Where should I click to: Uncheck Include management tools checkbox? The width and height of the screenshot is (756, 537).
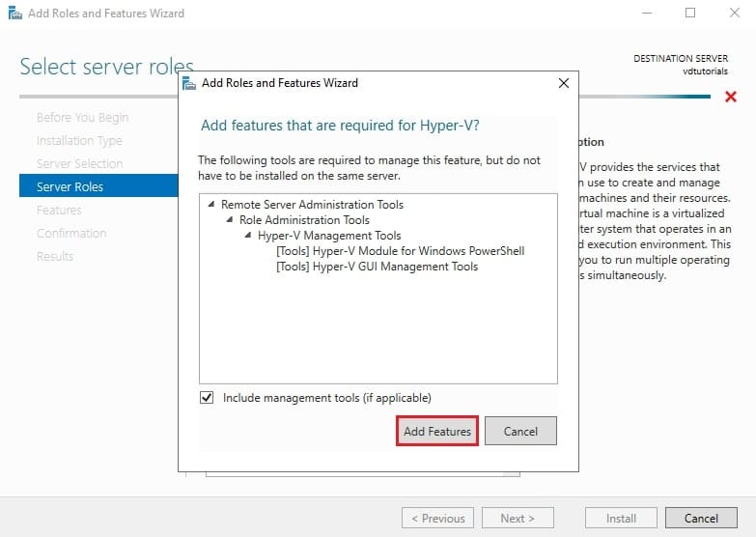point(207,398)
